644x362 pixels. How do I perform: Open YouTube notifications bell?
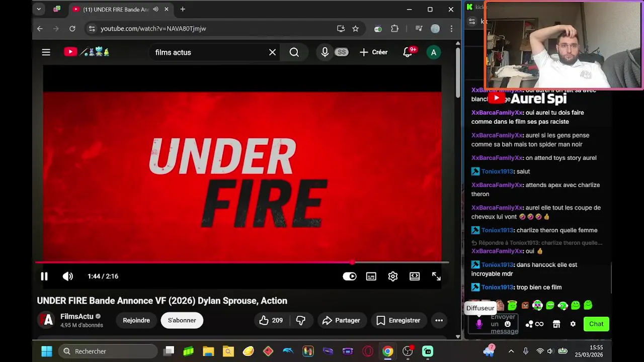coord(408,52)
